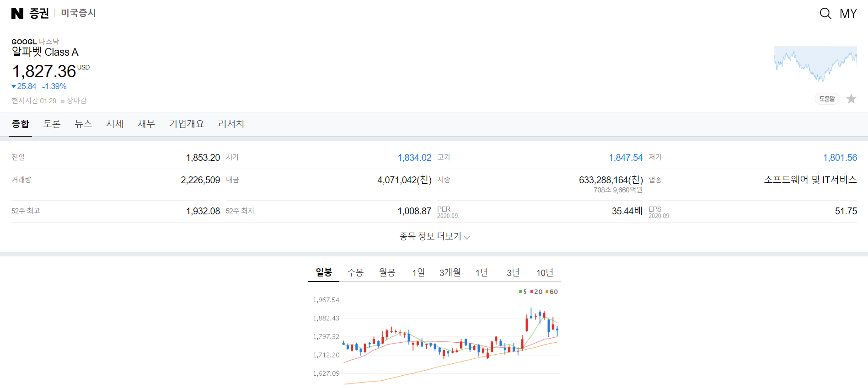
Task: Click the candlestick chart area
Action: coord(450,343)
